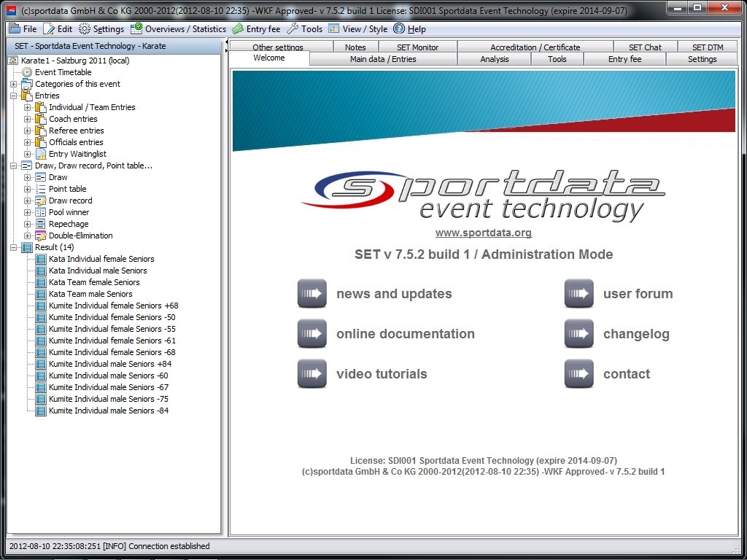Select Kumite Individual female Seniors +68 result
This screenshot has height=560, width=747.
pos(113,306)
